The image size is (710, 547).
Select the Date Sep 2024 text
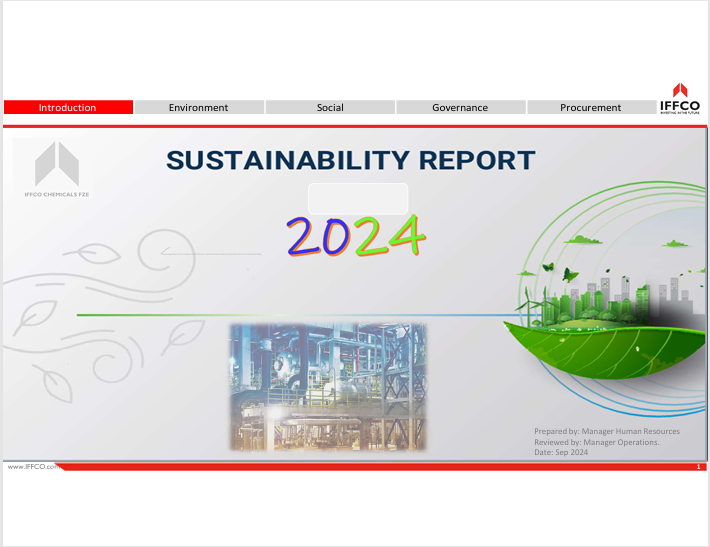[x=561, y=453]
